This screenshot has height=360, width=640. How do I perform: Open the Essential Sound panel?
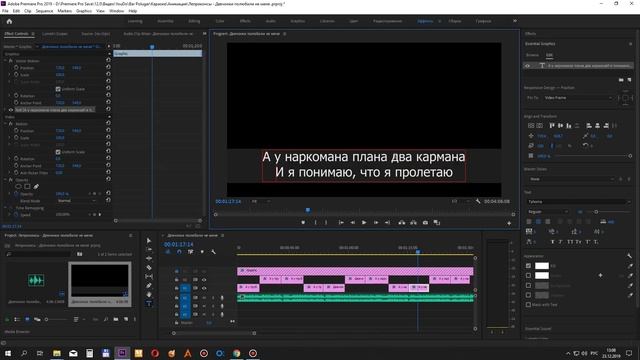538,329
